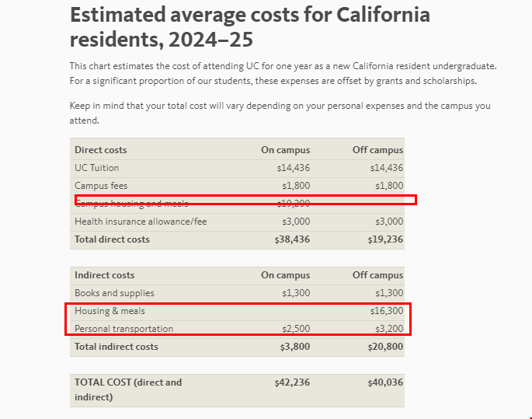This screenshot has width=532, height=419.
Task: Click the $3,200 off-campus transportation value
Action: 388,329
